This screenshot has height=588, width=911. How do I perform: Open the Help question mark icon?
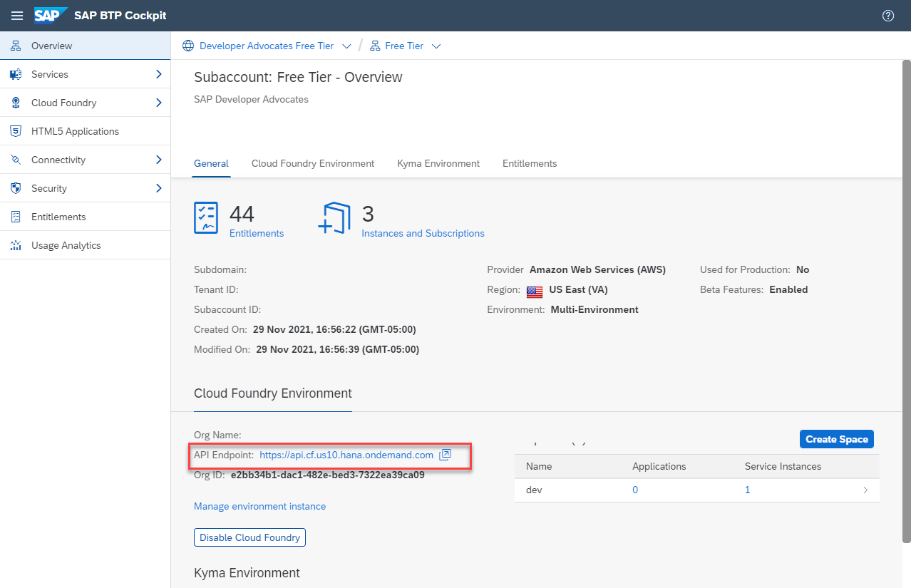[887, 15]
